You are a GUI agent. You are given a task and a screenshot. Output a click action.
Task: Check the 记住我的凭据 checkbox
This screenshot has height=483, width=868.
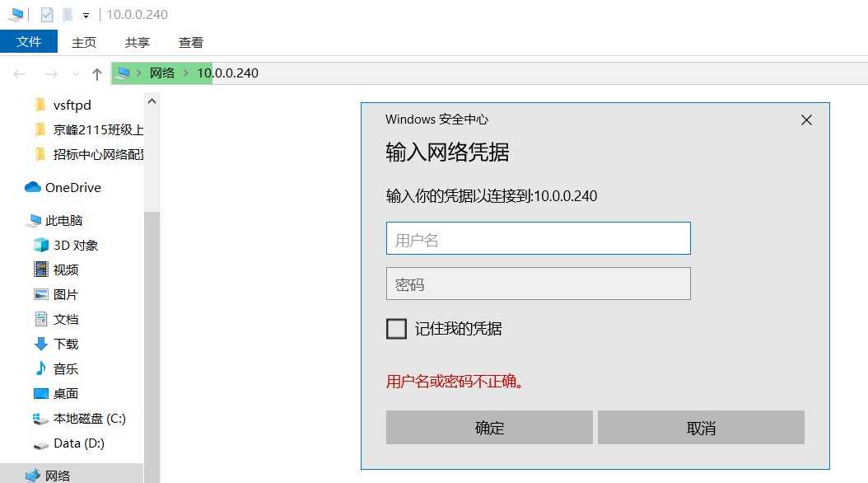tap(396, 329)
